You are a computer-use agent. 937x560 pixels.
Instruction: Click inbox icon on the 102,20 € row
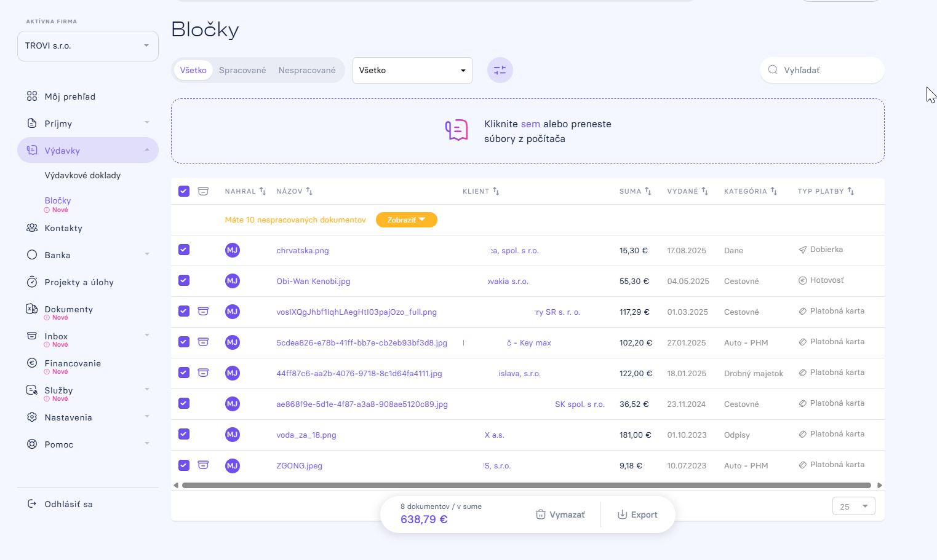(x=203, y=342)
